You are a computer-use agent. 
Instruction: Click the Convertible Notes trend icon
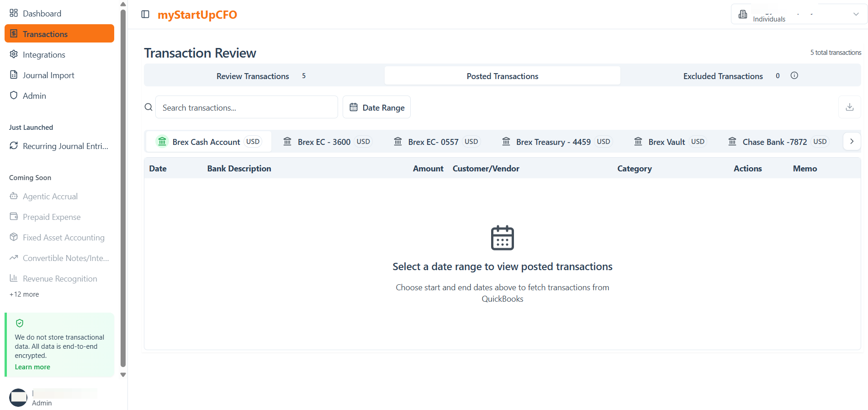[14, 257]
